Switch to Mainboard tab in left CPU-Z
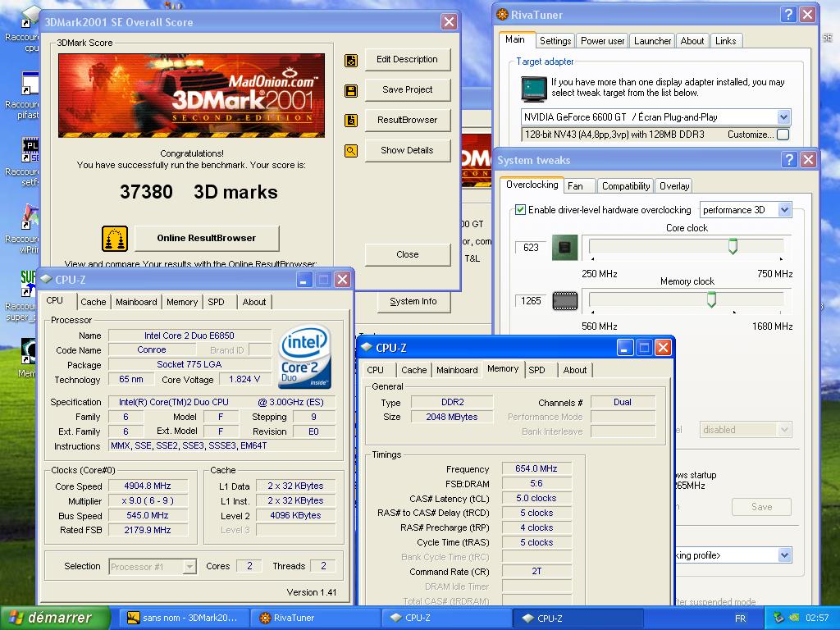Image resolution: width=840 pixels, height=630 pixels. pyautogui.click(x=136, y=302)
